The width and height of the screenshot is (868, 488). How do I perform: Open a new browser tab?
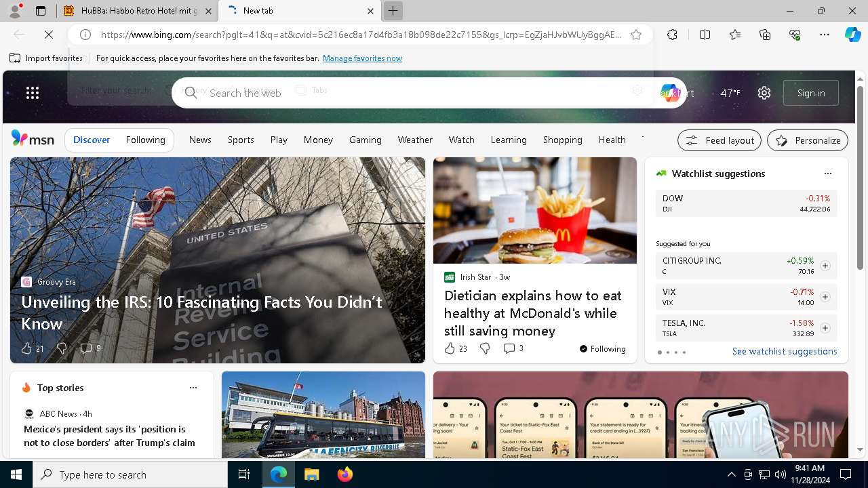(393, 11)
